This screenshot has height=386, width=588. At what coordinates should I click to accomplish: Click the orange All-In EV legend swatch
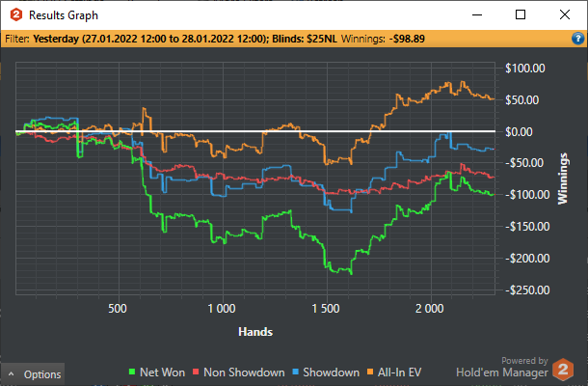(370, 372)
